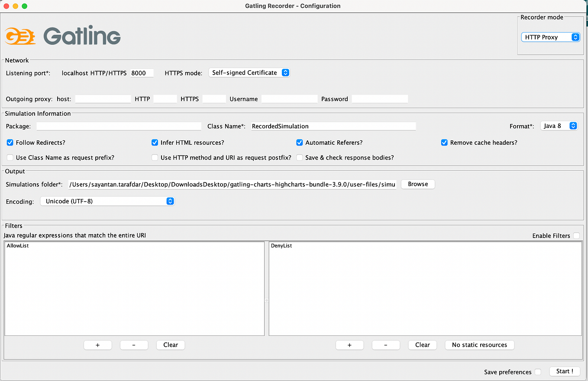The width and height of the screenshot is (588, 381).
Task: Uncheck Automatic Referers
Action: point(299,142)
